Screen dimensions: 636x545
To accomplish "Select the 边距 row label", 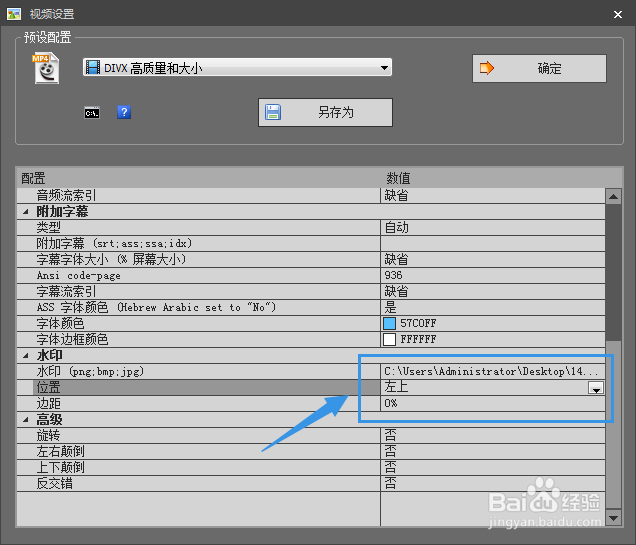I will (x=48, y=403).
